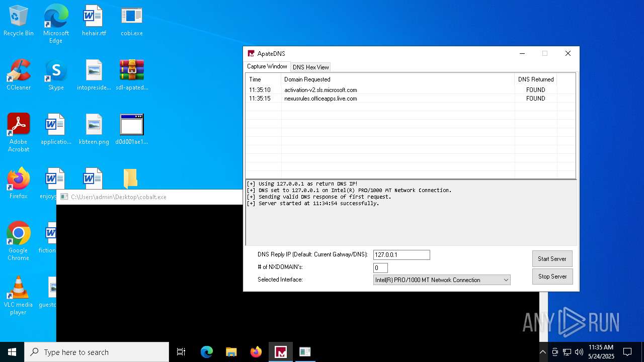Select the 11:35:10 time cell

click(x=260, y=90)
